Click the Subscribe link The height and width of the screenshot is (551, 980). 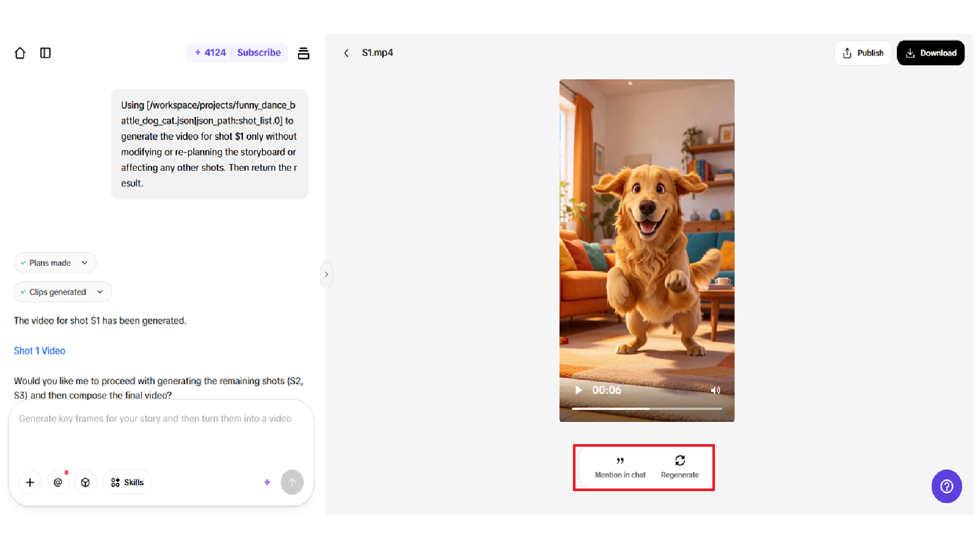tap(259, 53)
